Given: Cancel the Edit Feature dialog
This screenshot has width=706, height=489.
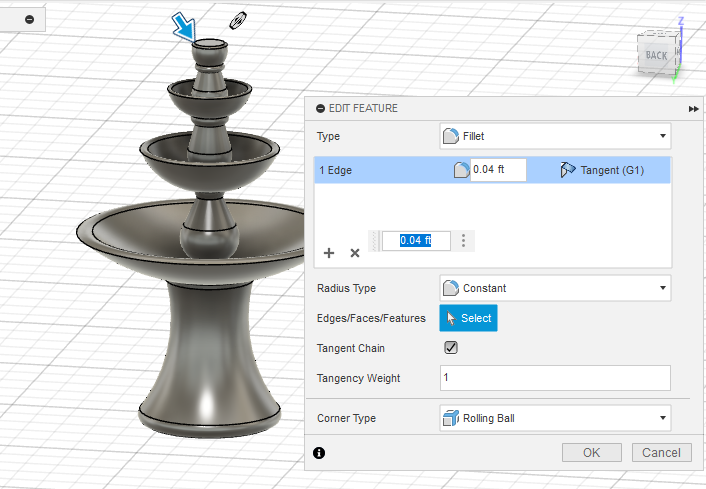Looking at the screenshot, I should click(661, 452).
